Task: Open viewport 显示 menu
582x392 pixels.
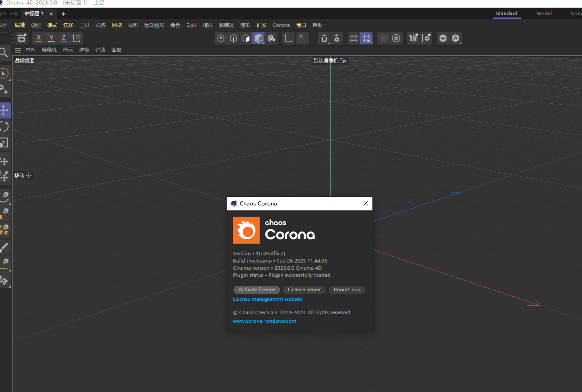Action: [x=68, y=50]
